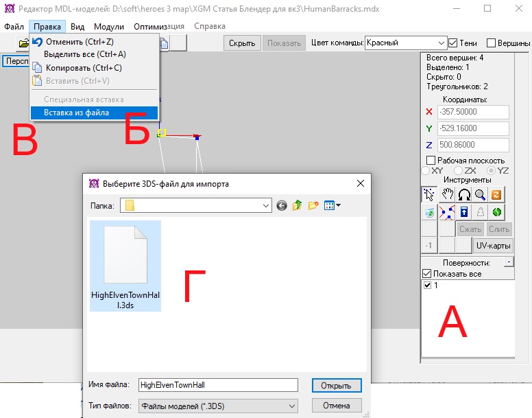Open the Модули menu
The height and width of the screenshot is (418, 532).
[x=109, y=27]
